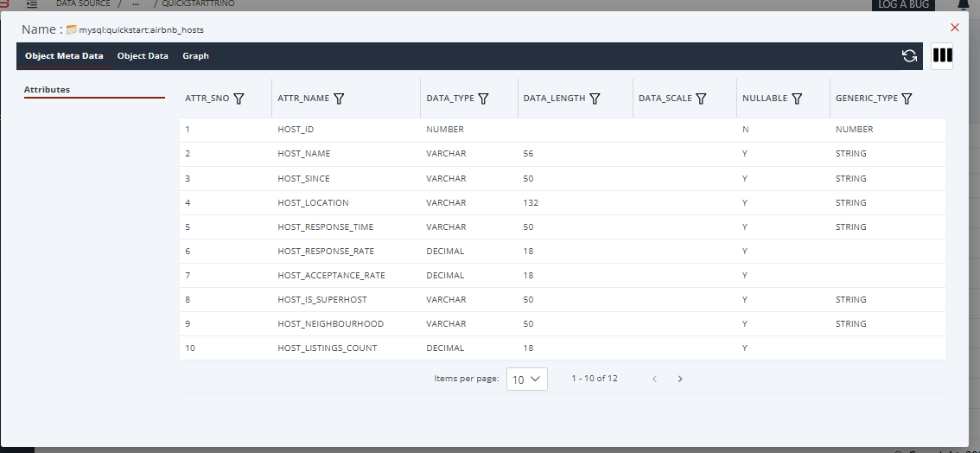Refresh the object metadata
The image size is (980, 453).
pos(909,56)
